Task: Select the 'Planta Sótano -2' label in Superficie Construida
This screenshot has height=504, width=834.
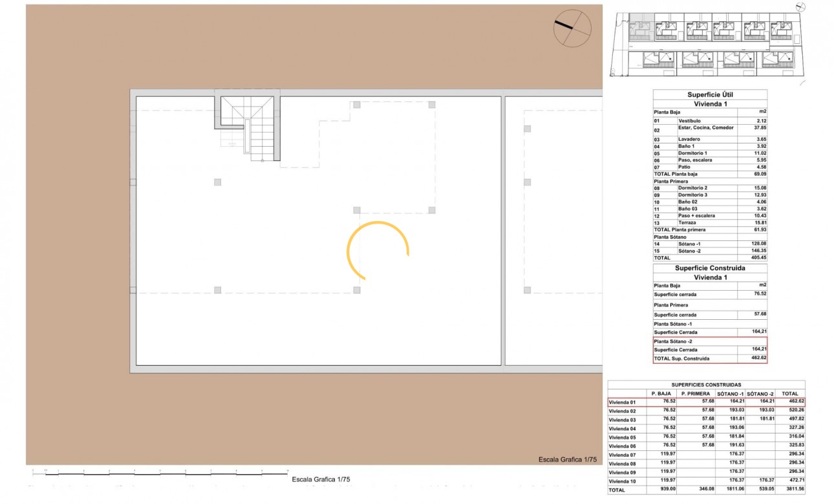Action: point(673,341)
